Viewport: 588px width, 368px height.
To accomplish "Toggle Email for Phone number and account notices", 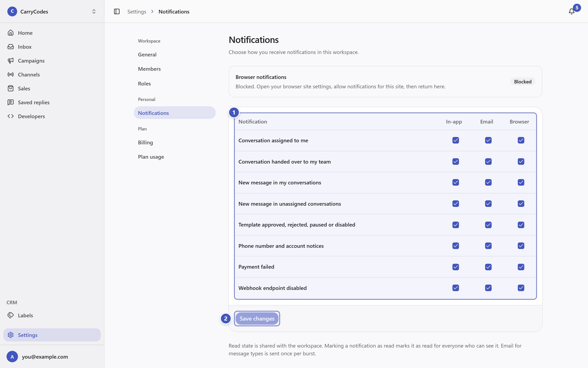I will [x=488, y=246].
